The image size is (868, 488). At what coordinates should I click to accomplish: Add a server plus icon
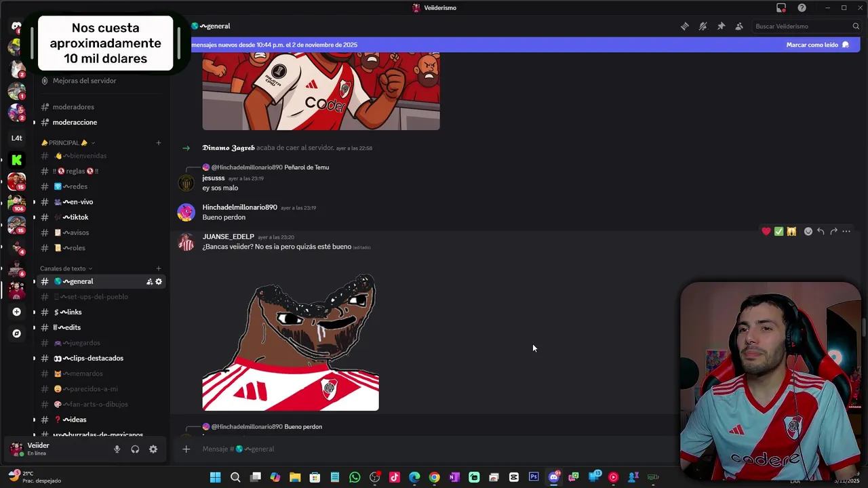[x=16, y=312]
